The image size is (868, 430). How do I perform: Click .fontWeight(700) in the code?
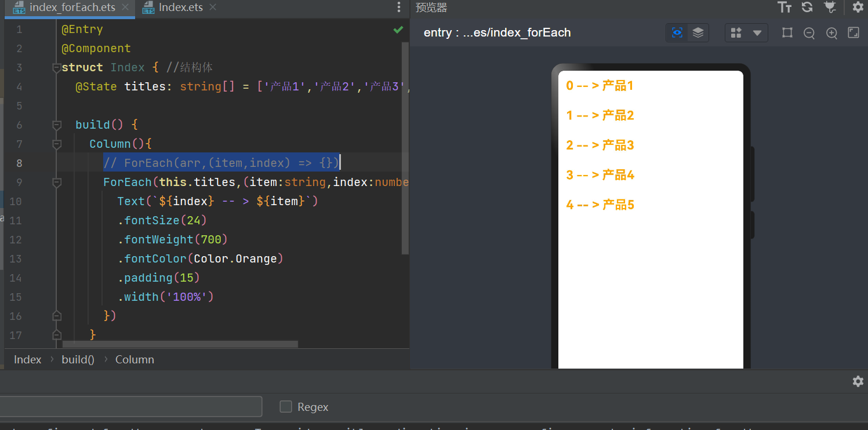(x=173, y=240)
